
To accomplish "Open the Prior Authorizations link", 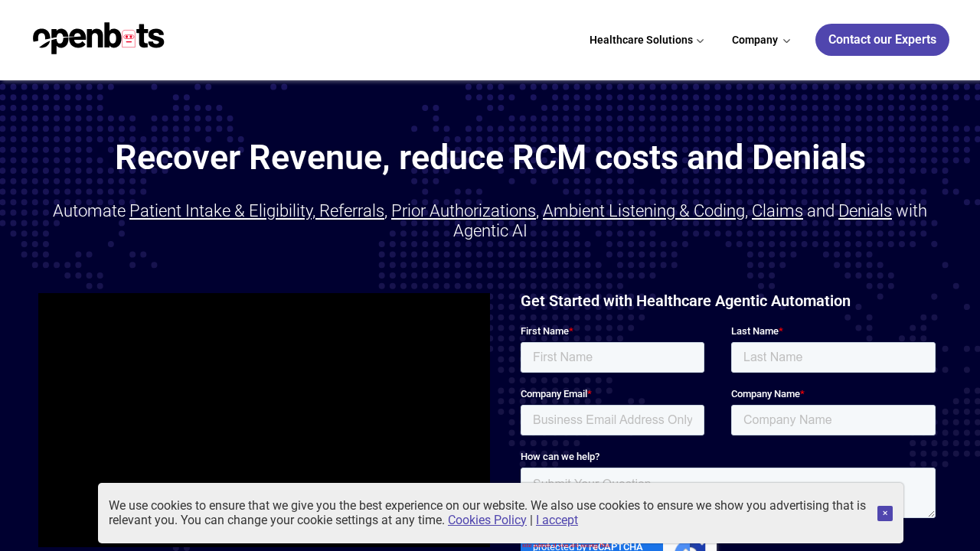I will [x=463, y=210].
